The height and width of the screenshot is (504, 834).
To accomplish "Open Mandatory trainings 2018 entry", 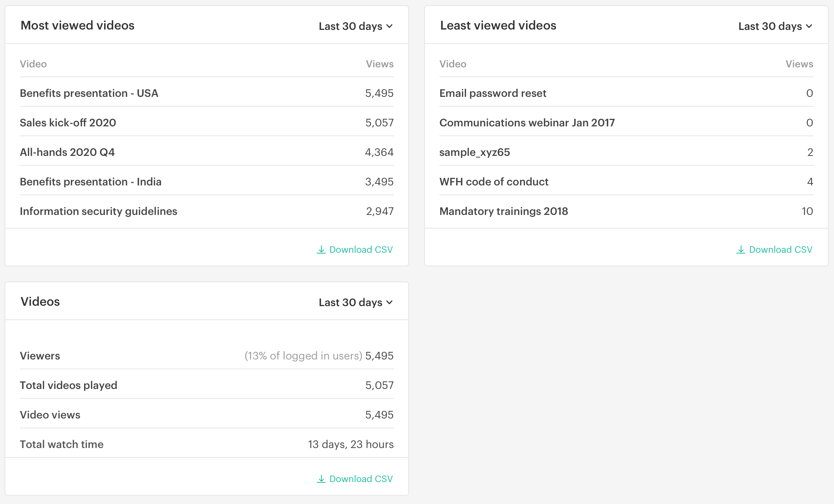I will pyautogui.click(x=504, y=211).
